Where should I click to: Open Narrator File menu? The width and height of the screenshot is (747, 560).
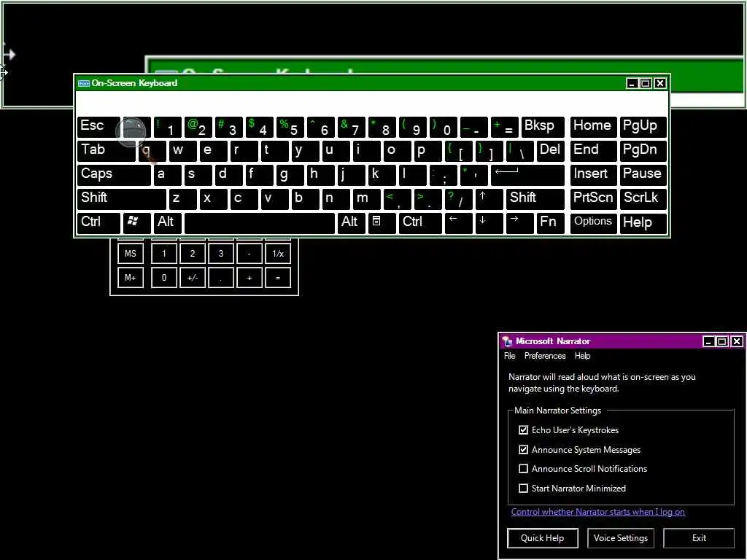509,356
